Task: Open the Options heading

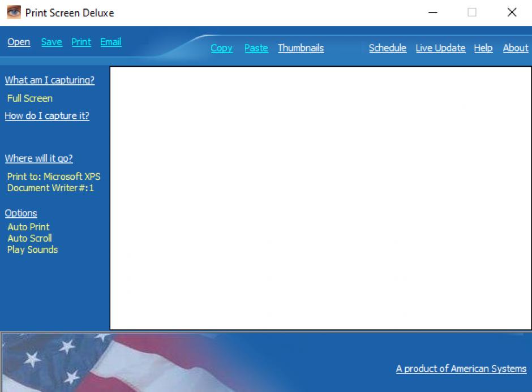Action: [21, 213]
